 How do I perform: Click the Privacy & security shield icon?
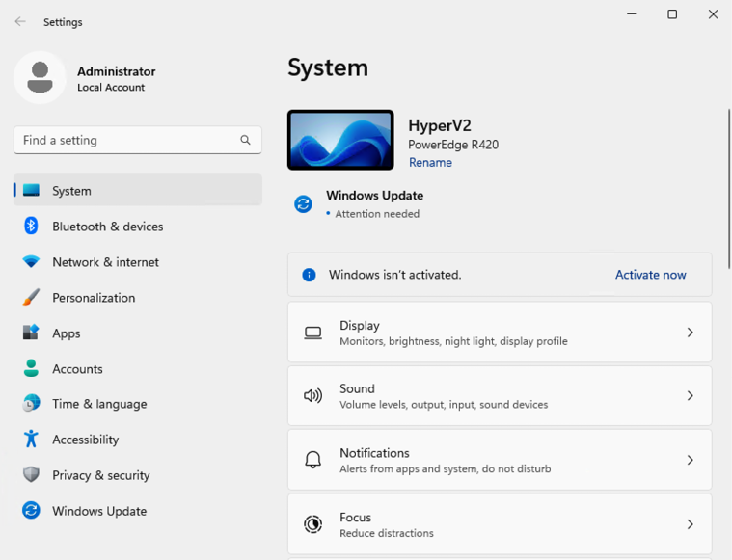tap(31, 474)
